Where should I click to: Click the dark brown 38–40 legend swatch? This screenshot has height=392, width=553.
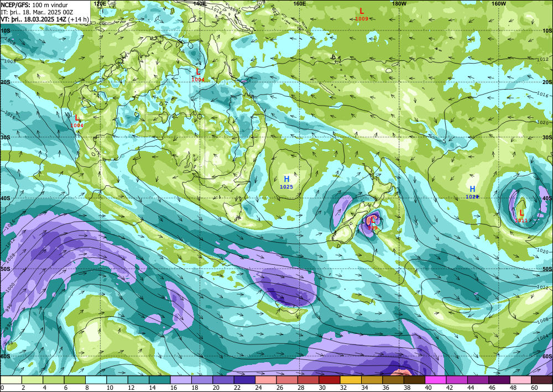[x=414, y=380]
